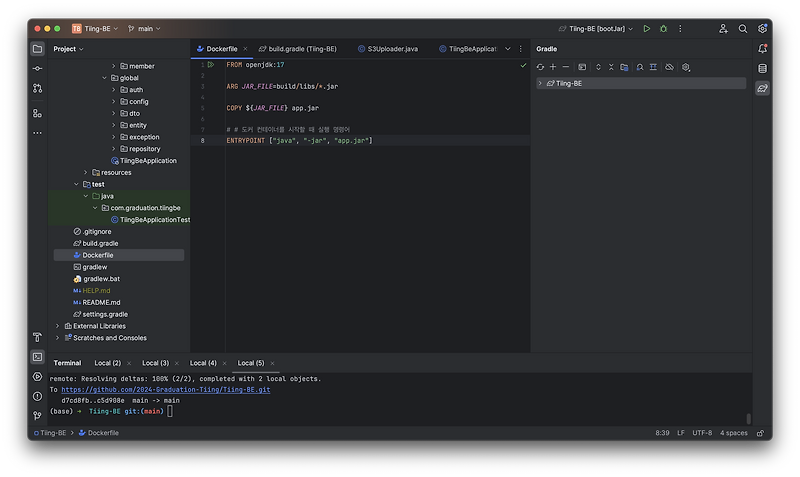Open Search Everywhere magnifier icon
Viewport: 800px width, 477px height.
(743, 29)
